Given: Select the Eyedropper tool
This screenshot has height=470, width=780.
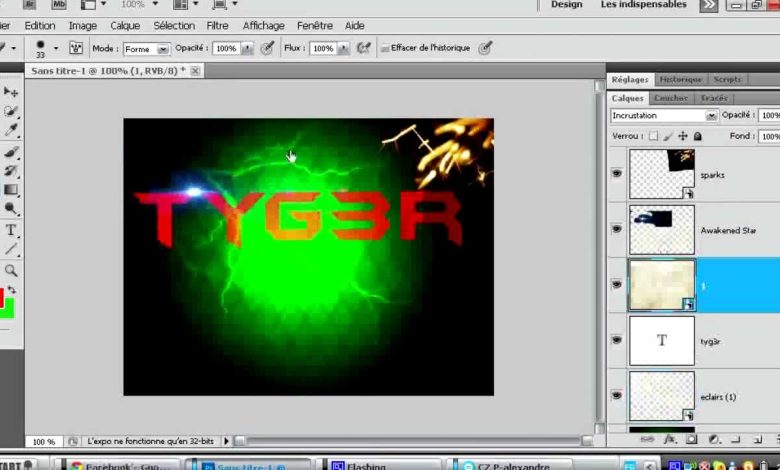Looking at the screenshot, I should pos(11,130).
